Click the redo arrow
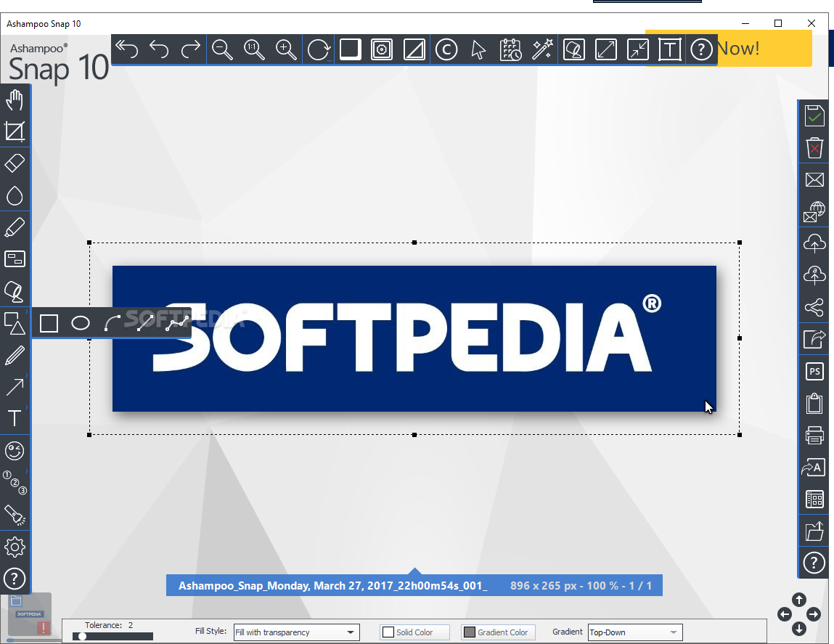Screen dimensions: 834x644 pyautogui.click(x=190, y=49)
